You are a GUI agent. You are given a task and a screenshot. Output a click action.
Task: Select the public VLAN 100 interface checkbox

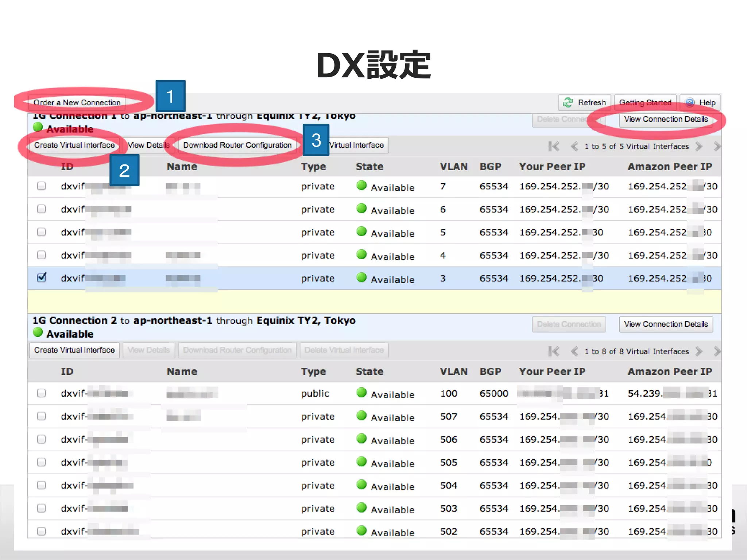[42, 393]
